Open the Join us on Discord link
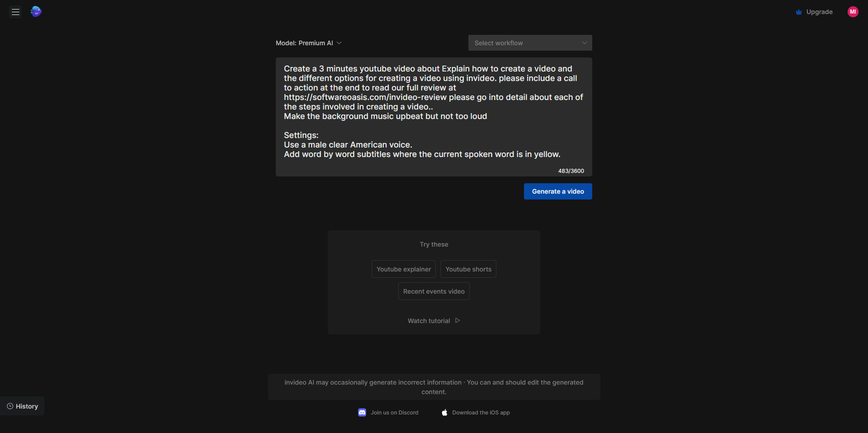The image size is (868, 433). pos(394,413)
